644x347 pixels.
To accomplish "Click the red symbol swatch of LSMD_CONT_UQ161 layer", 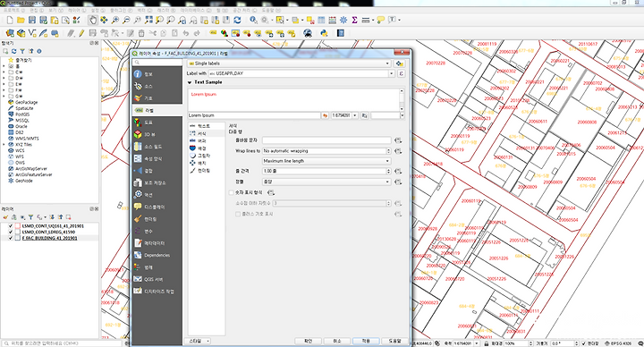I will click(18, 226).
